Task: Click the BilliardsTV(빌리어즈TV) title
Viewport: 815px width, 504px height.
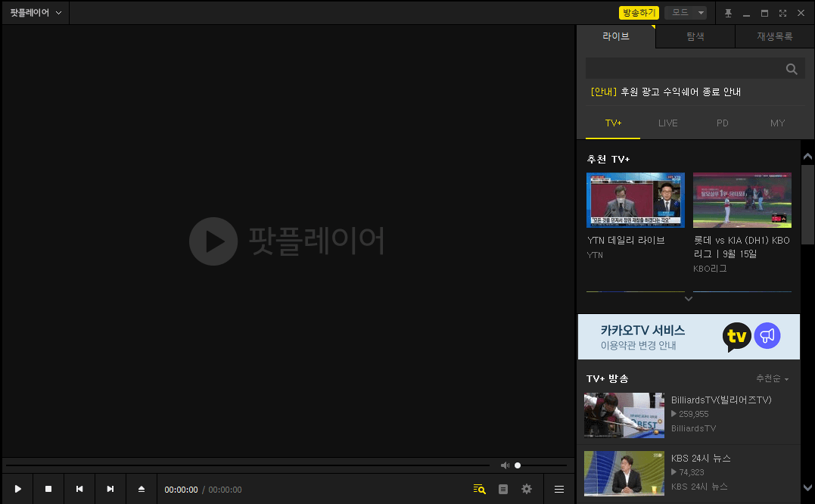Action: click(x=721, y=400)
